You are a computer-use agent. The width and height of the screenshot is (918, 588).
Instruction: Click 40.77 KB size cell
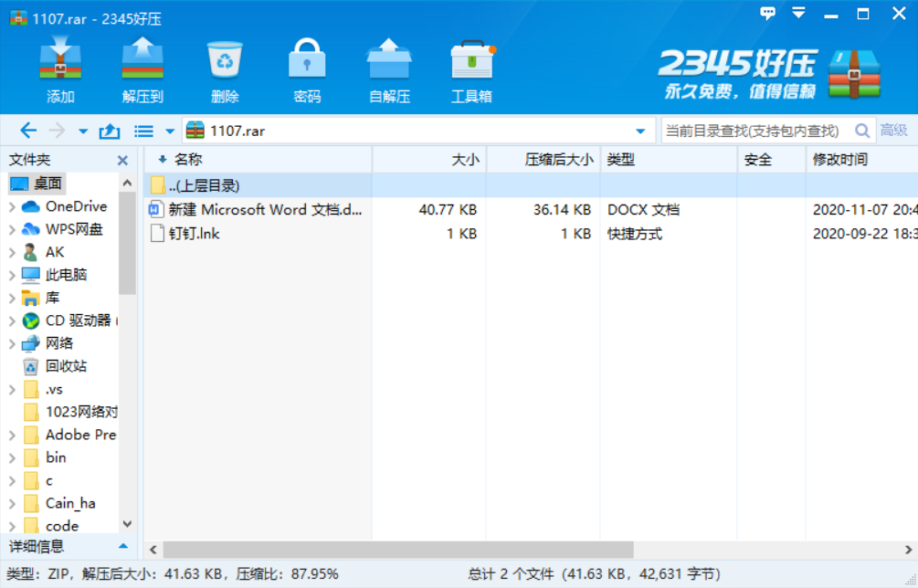click(x=448, y=209)
